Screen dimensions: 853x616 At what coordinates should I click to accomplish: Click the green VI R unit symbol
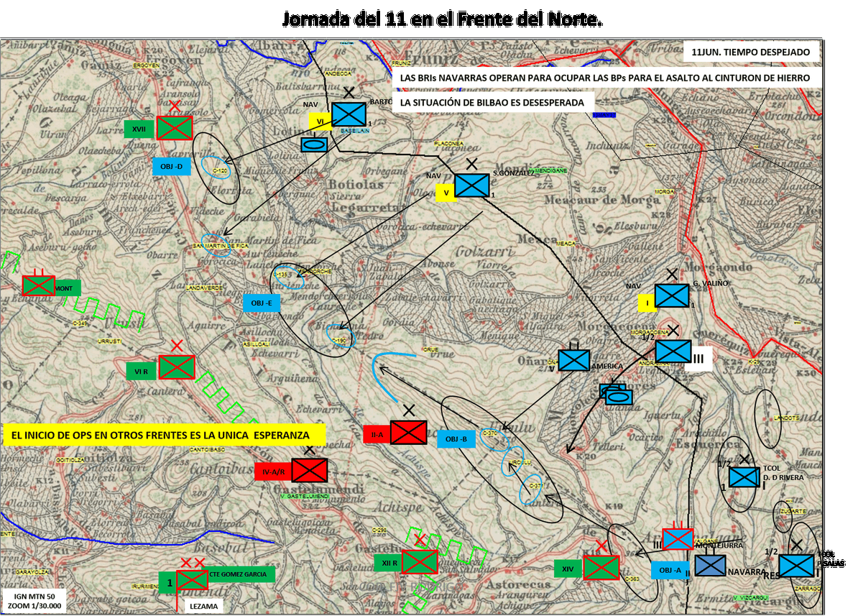click(x=177, y=367)
